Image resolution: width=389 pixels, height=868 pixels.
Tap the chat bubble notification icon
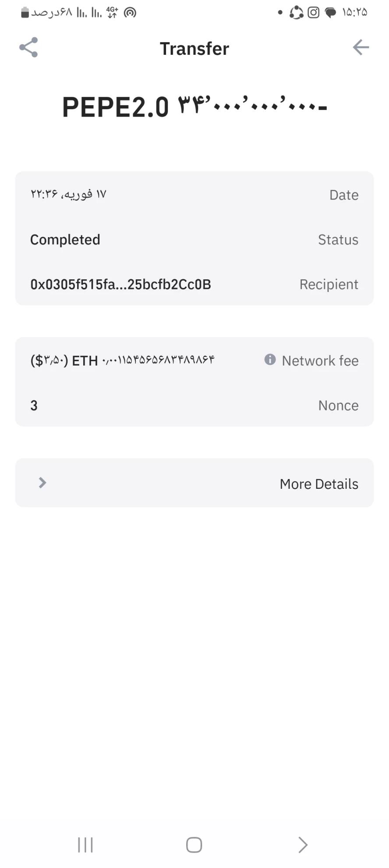331,13
